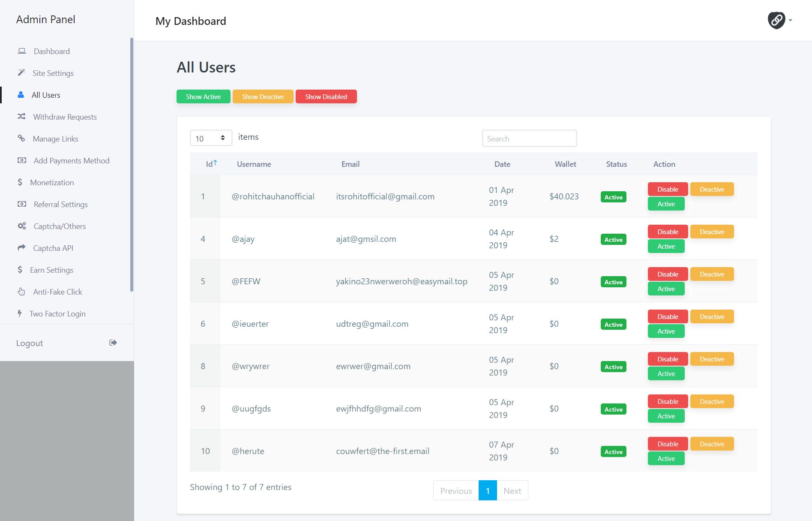Screen dimensions: 812x521
Task: Click the Two Factor Login bolt icon
Action: point(20,313)
